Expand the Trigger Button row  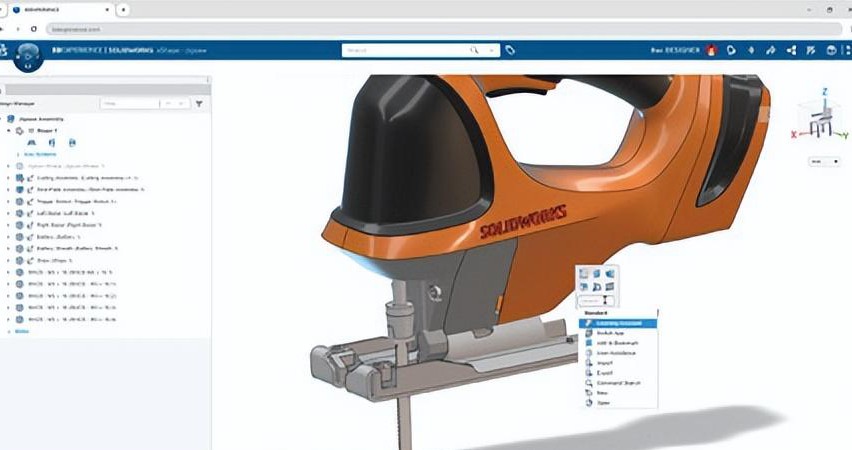pos(8,202)
